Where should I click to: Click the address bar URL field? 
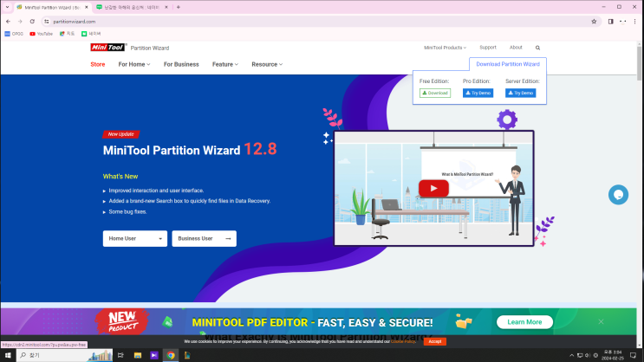(321, 22)
